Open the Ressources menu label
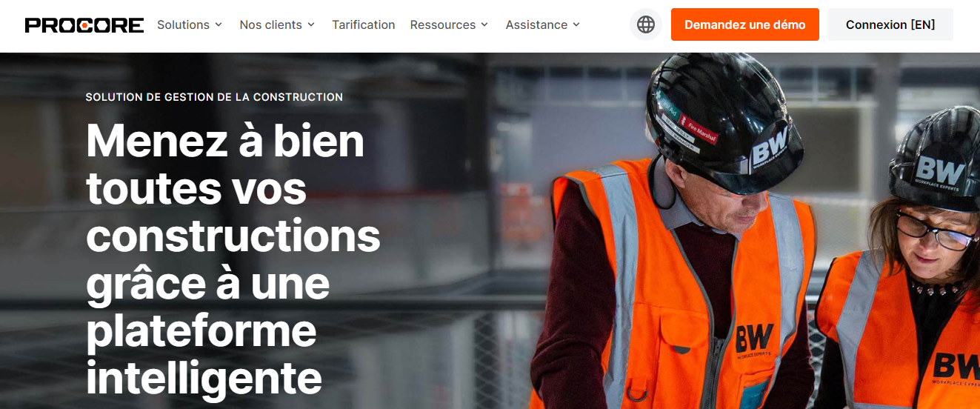Viewport: 980px width, 409px height. click(442, 24)
